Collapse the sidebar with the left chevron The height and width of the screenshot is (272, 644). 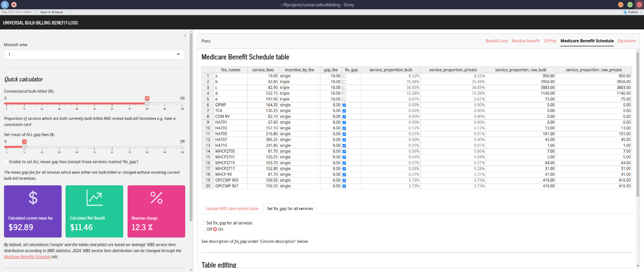[185, 35]
